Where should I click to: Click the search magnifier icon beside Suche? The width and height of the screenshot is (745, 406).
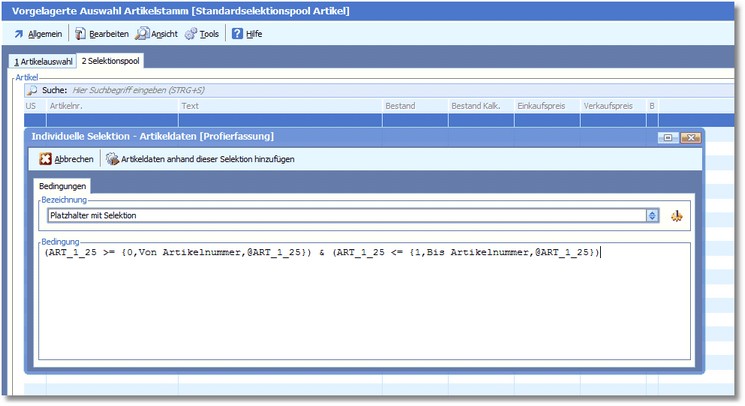point(32,90)
